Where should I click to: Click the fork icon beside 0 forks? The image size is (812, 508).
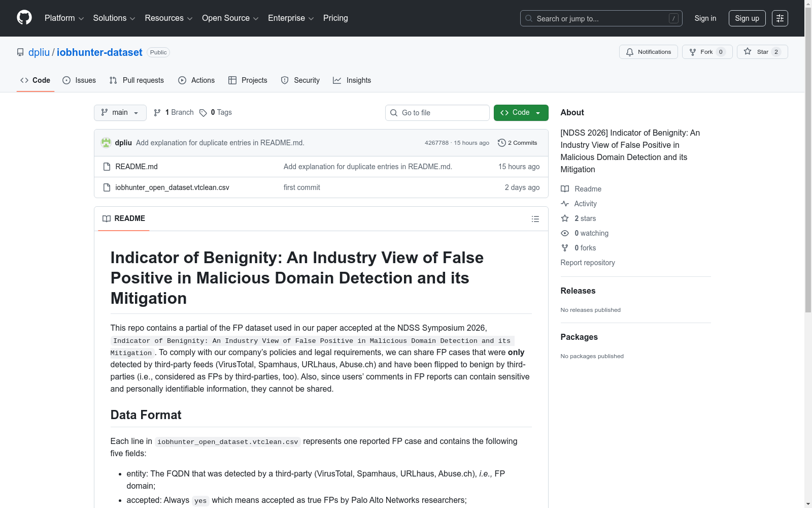pyautogui.click(x=565, y=248)
